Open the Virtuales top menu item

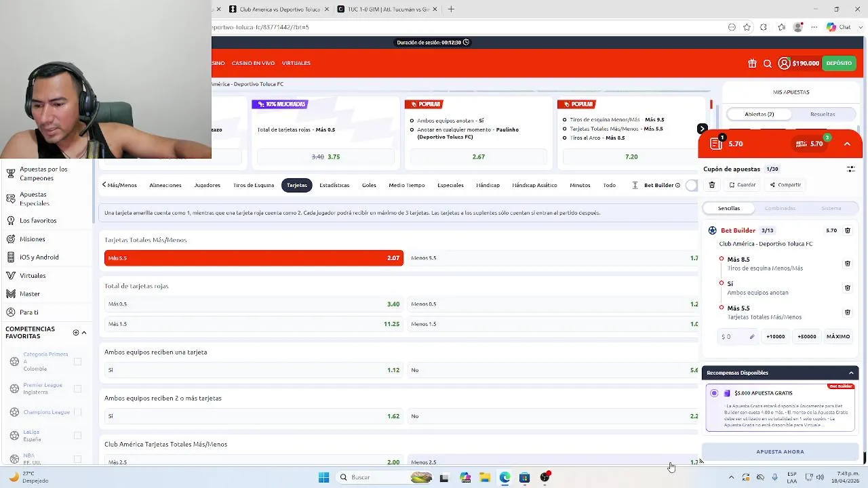click(296, 63)
